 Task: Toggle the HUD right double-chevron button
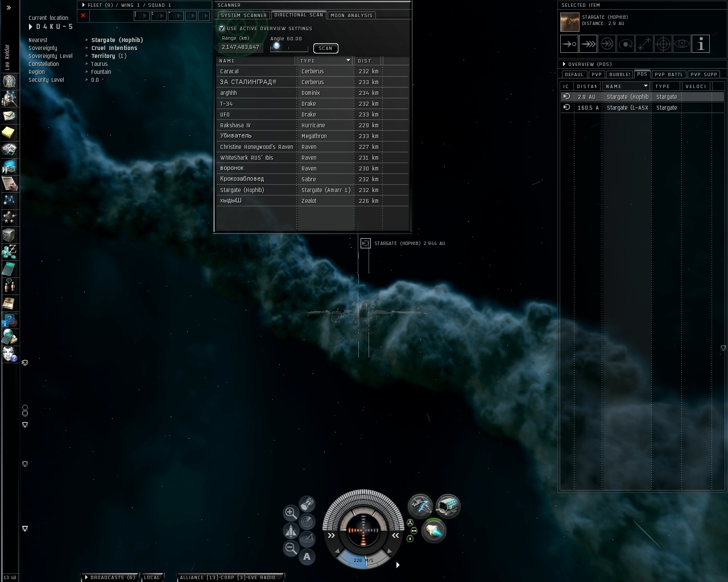(x=395, y=535)
